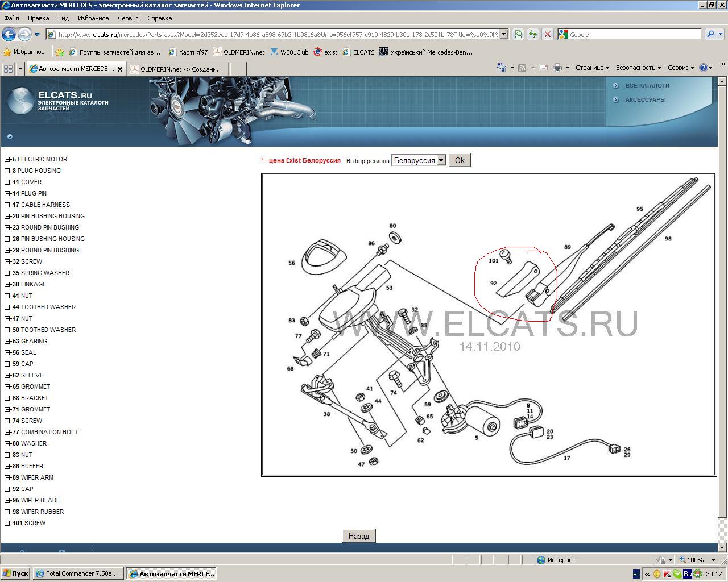Expand the 38 LINKAGE tree node
Viewport: 728px width, 582px height.
[7, 285]
